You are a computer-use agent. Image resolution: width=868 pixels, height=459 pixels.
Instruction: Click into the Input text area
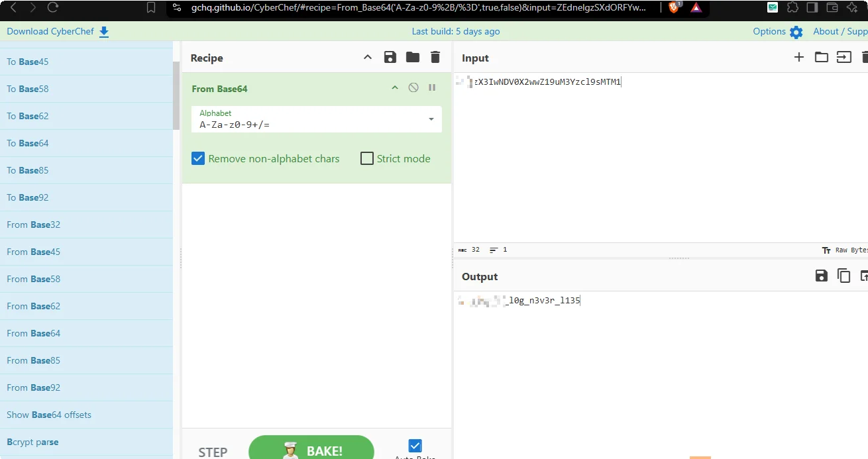coord(661,158)
